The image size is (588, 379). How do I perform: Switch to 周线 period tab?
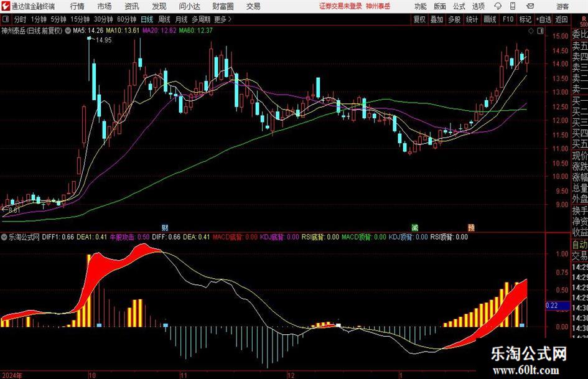coord(164,19)
